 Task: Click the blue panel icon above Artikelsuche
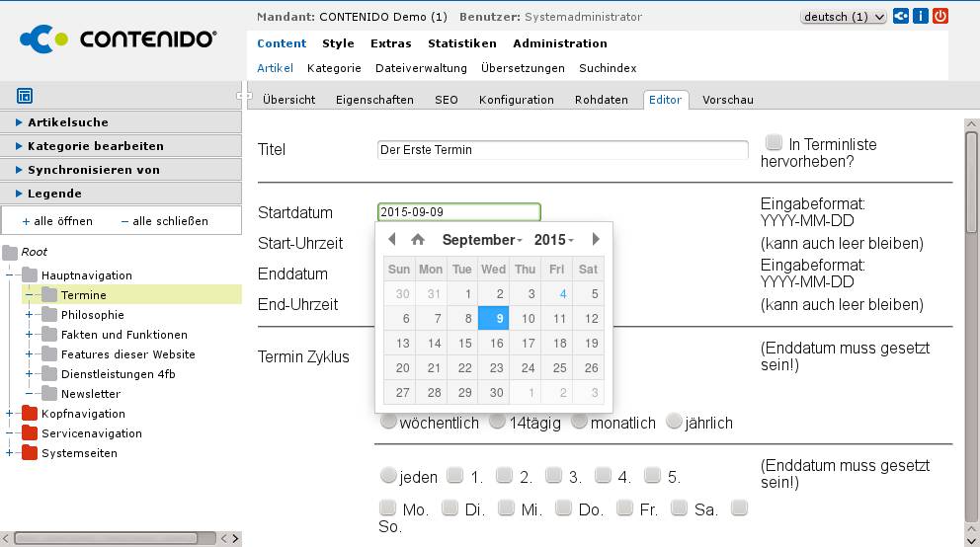(x=25, y=96)
